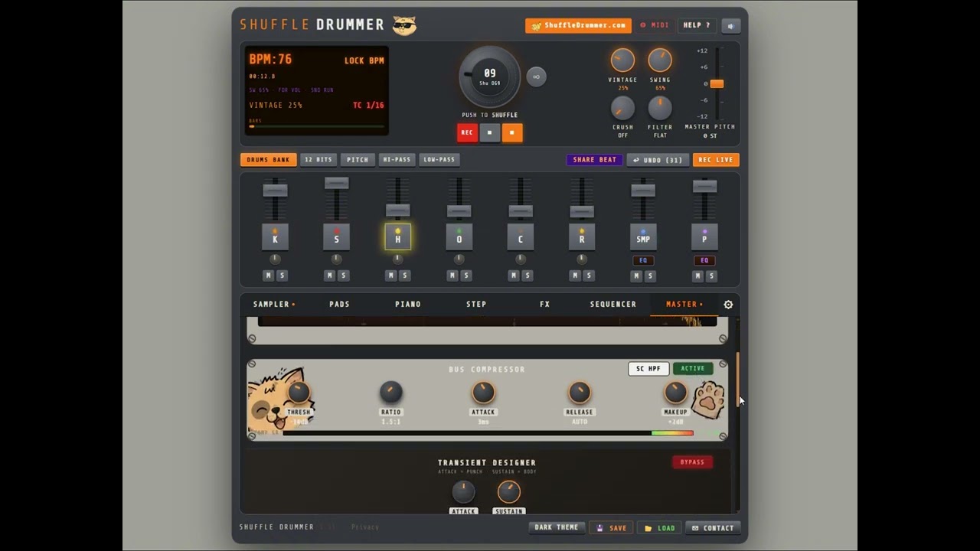The height and width of the screenshot is (551, 980).
Task: Select the P channel pad
Action: pyautogui.click(x=704, y=239)
